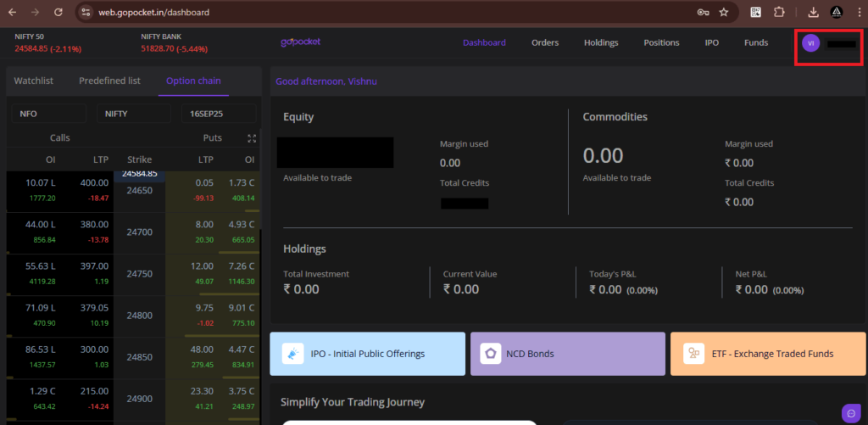Go to Orders in top navigation

545,42
